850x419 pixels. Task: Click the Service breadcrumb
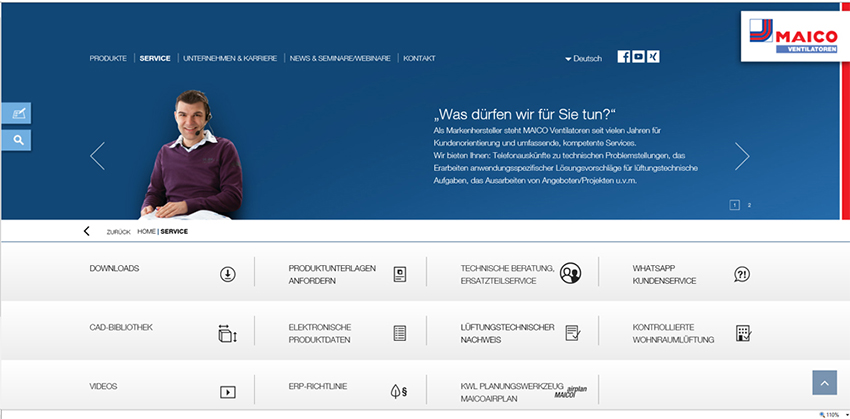174,231
